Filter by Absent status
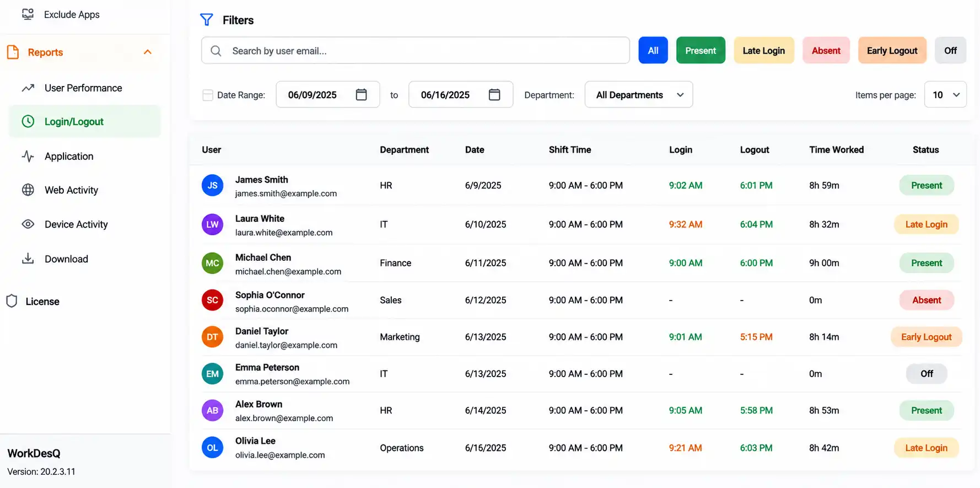Screen dimensions: 980x488 point(826,50)
